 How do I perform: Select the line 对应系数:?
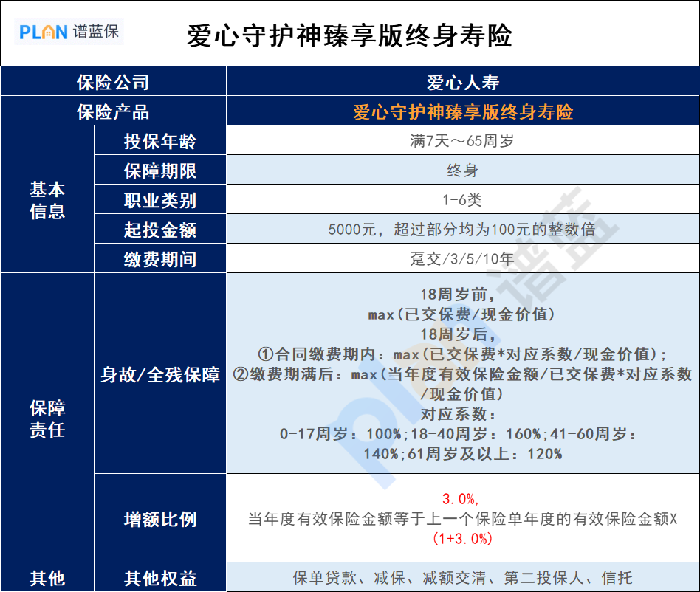tap(458, 414)
